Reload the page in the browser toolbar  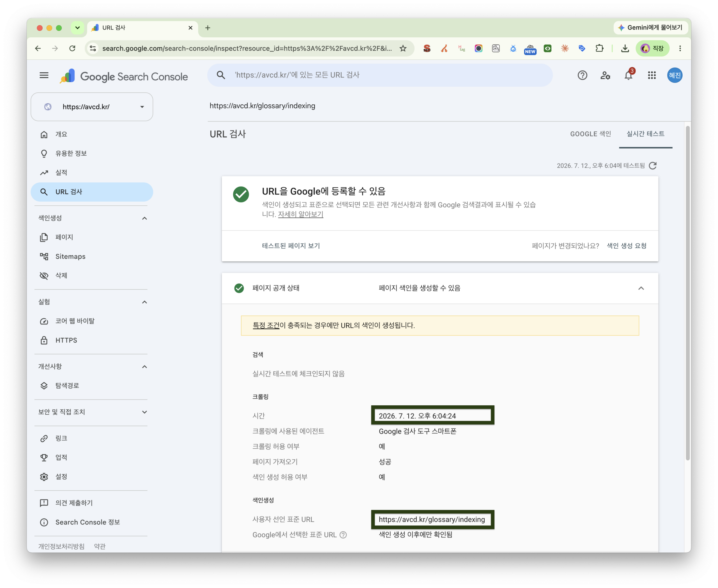(72, 49)
